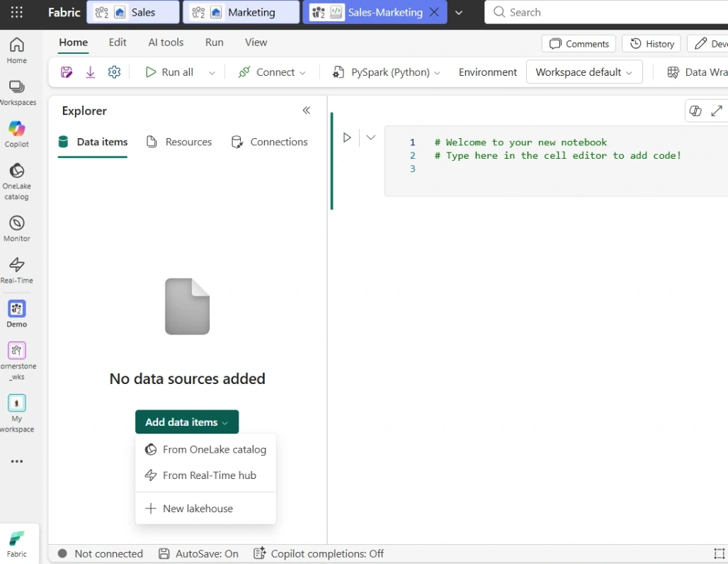Open notebook settings gear icon
Image resolution: width=728 pixels, height=564 pixels.
tap(114, 72)
